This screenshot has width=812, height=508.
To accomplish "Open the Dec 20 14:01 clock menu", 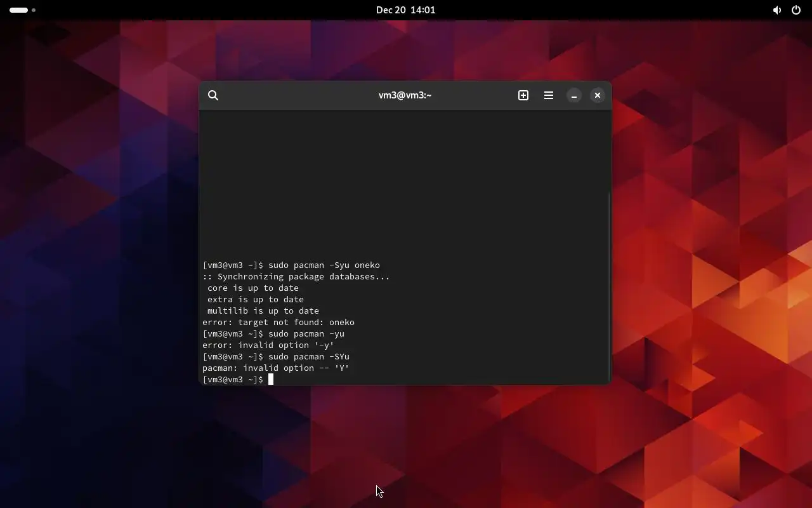I will [406, 10].
